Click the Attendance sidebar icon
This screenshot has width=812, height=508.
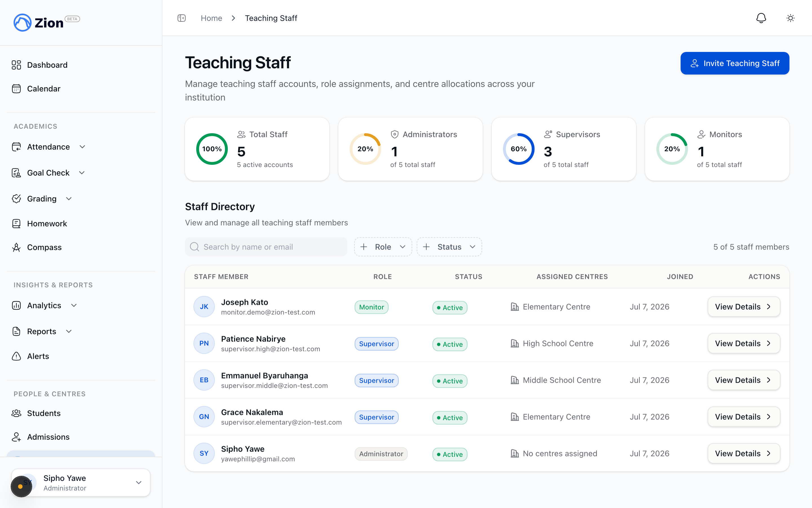pos(16,147)
